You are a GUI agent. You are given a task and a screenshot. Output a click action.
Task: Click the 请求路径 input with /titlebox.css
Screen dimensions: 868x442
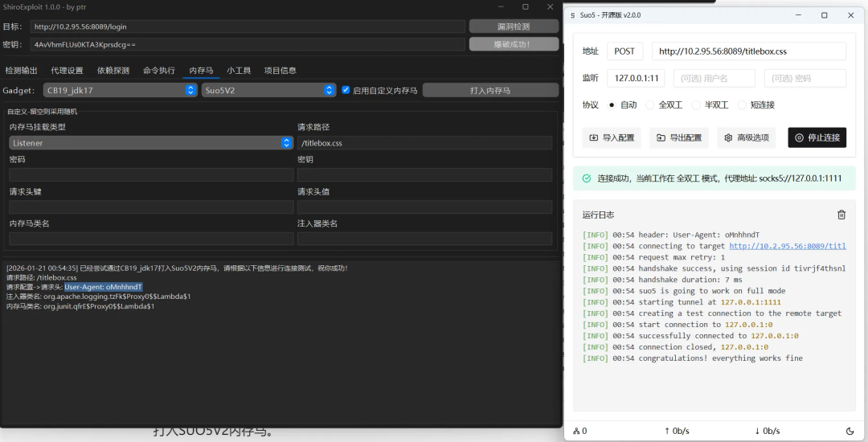(x=424, y=143)
